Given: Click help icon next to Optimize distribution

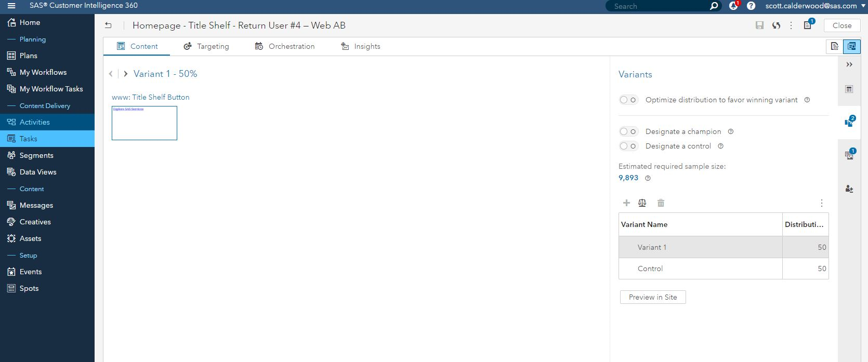Looking at the screenshot, I should coord(807,100).
